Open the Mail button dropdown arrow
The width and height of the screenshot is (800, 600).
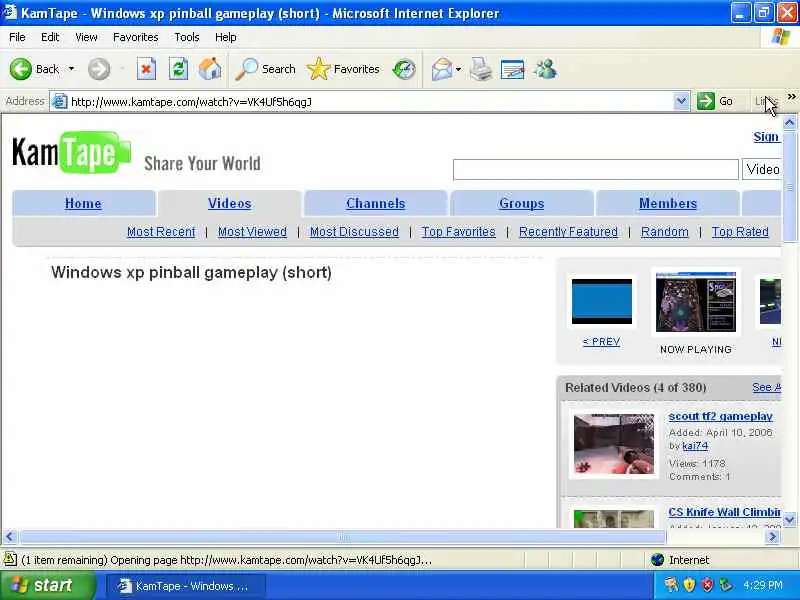pyautogui.click(x=458, y=69)
